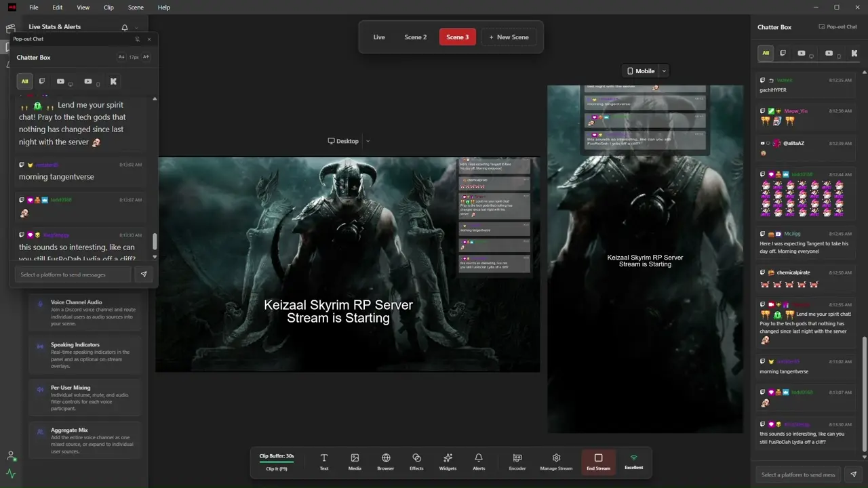This screenshot has width=868, height=488.
Task: Close the Pop-out Chat window
Action: click(149, 39)
